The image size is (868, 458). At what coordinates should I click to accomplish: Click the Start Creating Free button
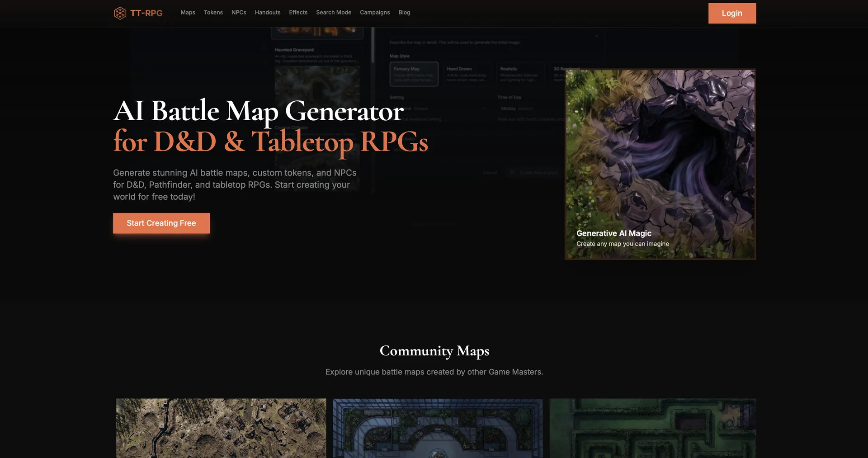pos(161,223)
